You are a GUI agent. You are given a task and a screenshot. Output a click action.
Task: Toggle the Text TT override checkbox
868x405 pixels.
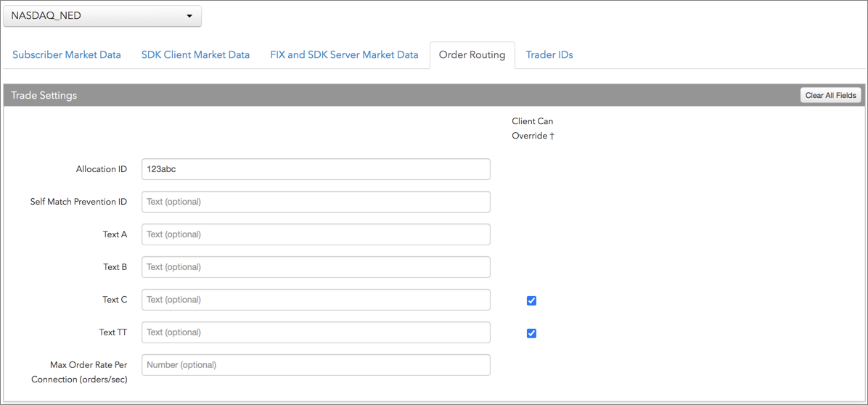coord(531,333)
